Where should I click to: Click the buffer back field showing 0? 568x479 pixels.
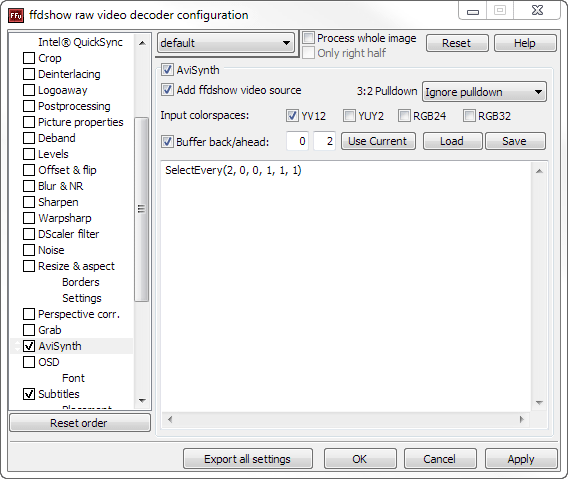(x=297, y=141)
